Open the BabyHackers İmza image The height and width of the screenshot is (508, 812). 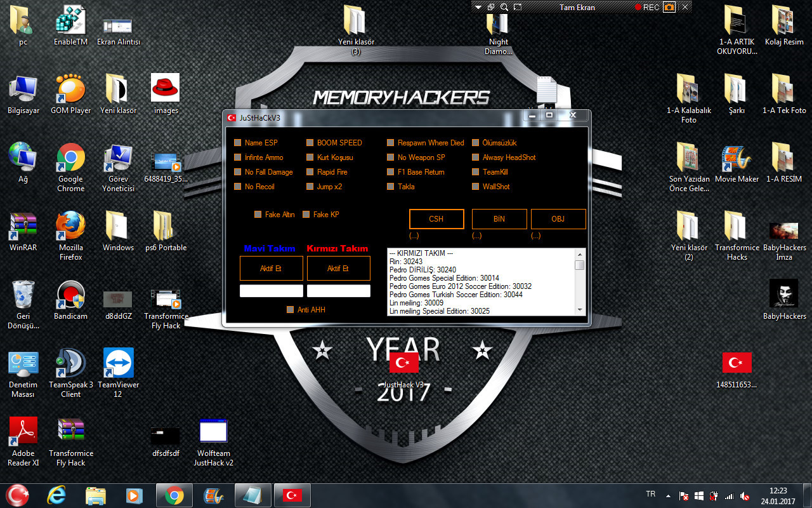click(x=784, y=236)
